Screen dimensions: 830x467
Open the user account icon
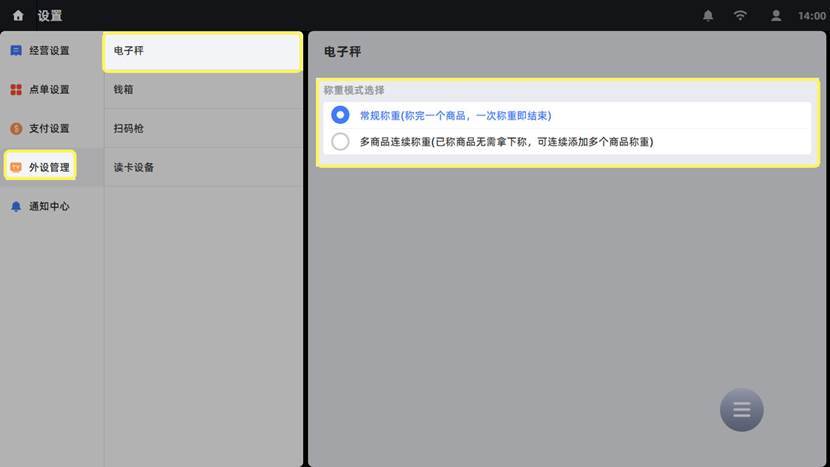(x=775, y=15)
